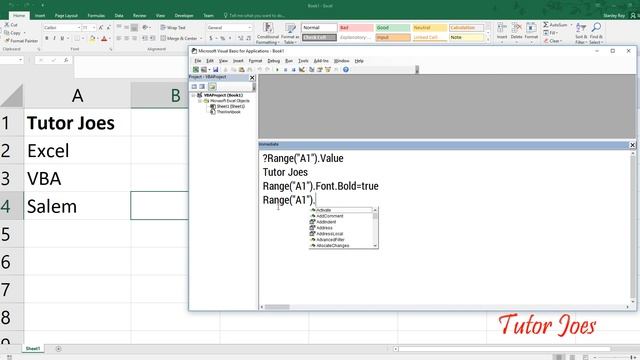Click Run Sub play icon in VBA toolbar
The height and width of the screenshot is (360, 640).
[277, 70]
